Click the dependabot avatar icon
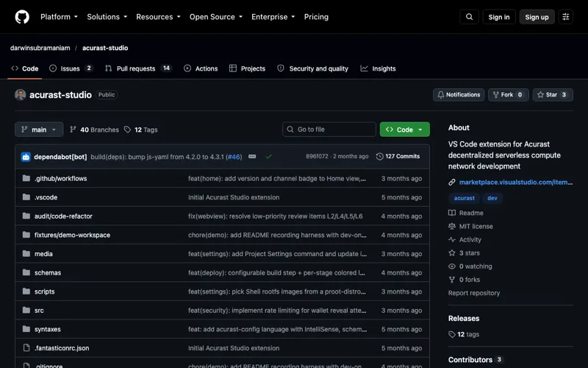The width and height of the screenshot is (588, 368). pos(26,157)
